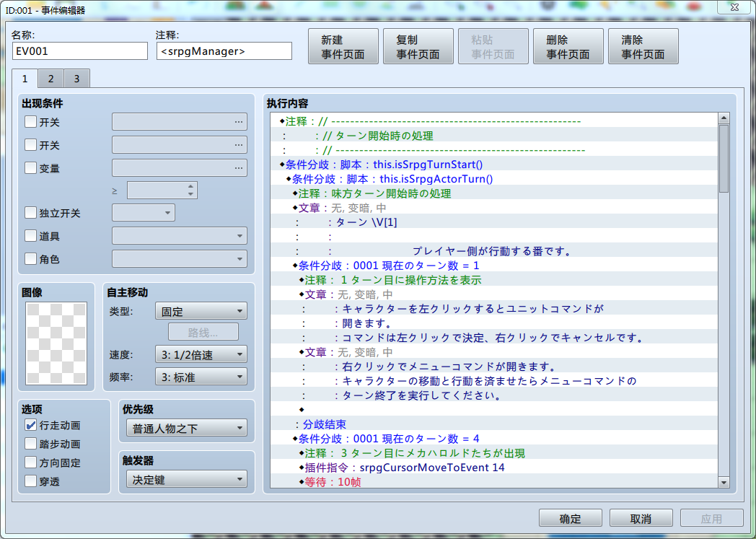Click the 新建事件页面 button
The height and width of the screenshot is (539, 756).
[x=343, y=46]
